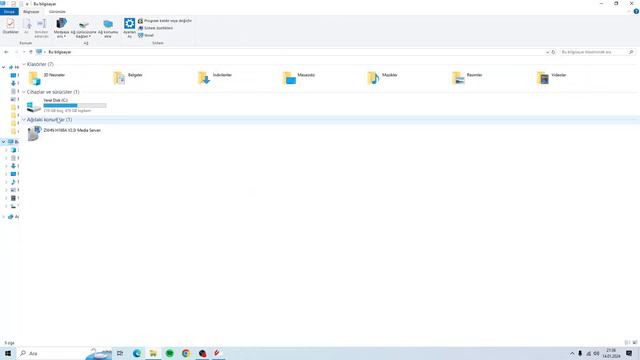Click Program kaldır veya değiştir

(165, 21)
